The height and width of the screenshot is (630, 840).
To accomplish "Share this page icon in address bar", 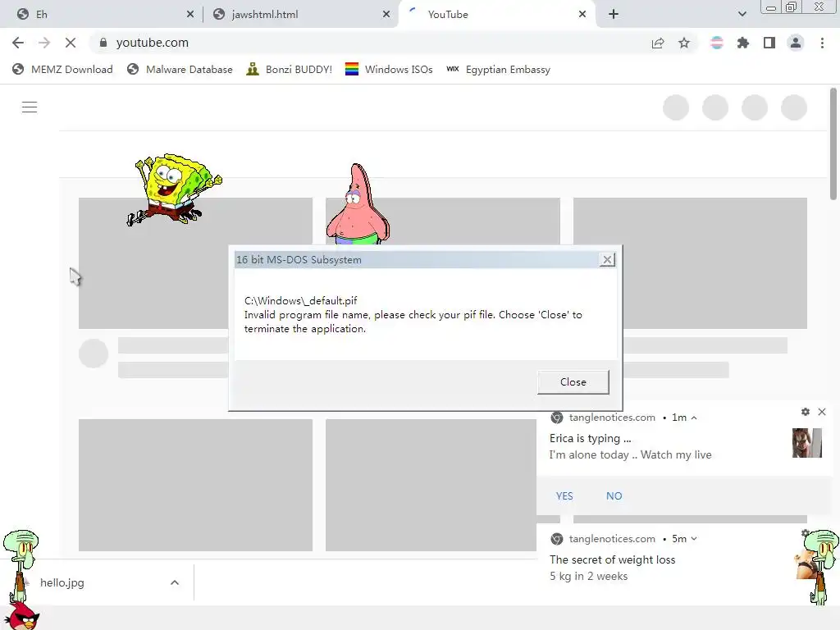I will pos(658,43).
